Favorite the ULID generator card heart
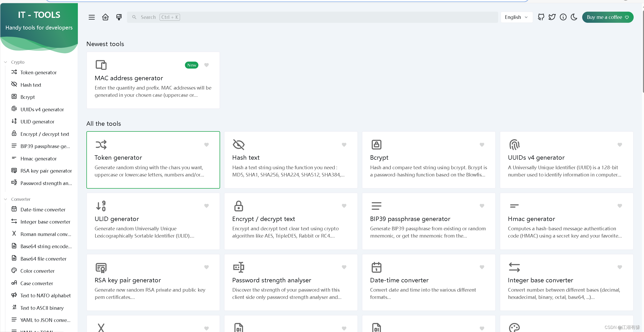 click(x=206, y=206)
